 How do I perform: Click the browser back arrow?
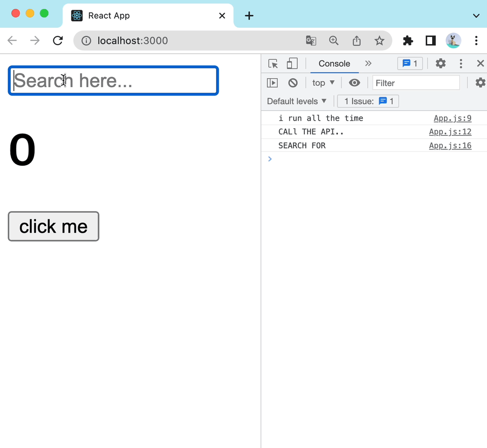click(12, 41)
